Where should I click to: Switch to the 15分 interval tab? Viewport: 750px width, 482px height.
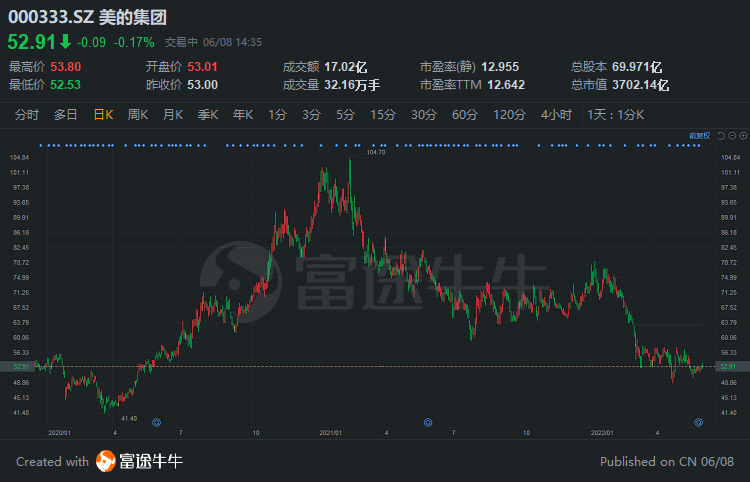coord(383,115)
